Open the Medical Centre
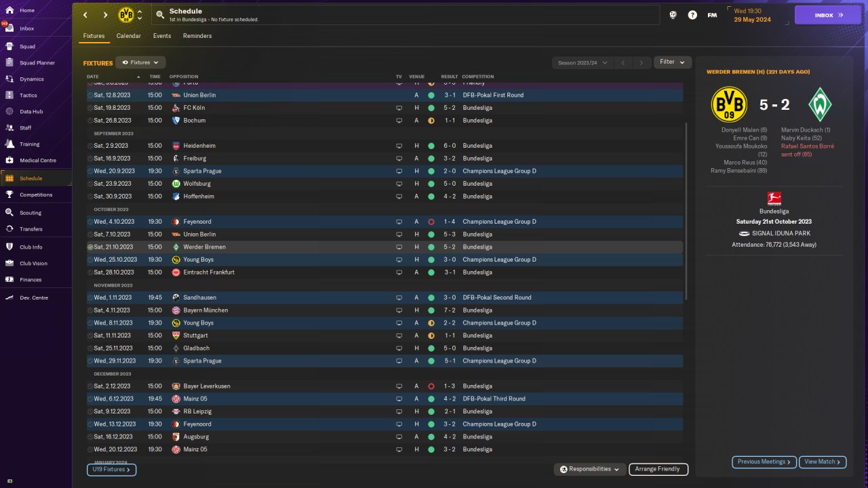This screenshot has width=868, height=488. pos(37,161)
